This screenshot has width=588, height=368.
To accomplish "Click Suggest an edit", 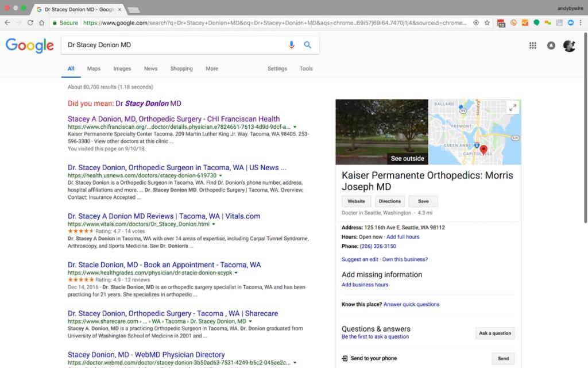I will pos(359,259).
